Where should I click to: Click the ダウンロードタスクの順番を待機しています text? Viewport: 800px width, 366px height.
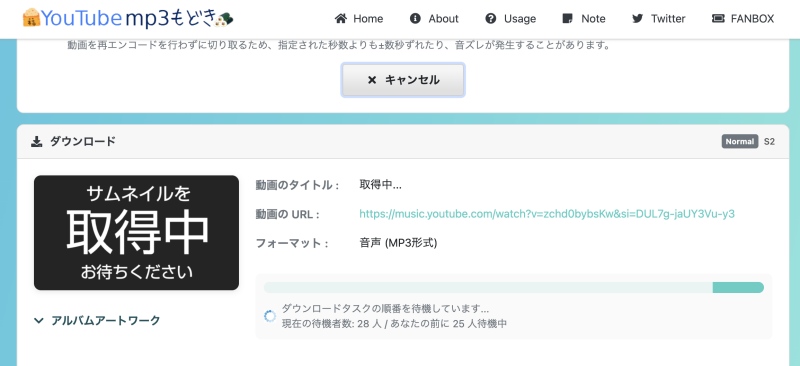(x=386, y=308)
